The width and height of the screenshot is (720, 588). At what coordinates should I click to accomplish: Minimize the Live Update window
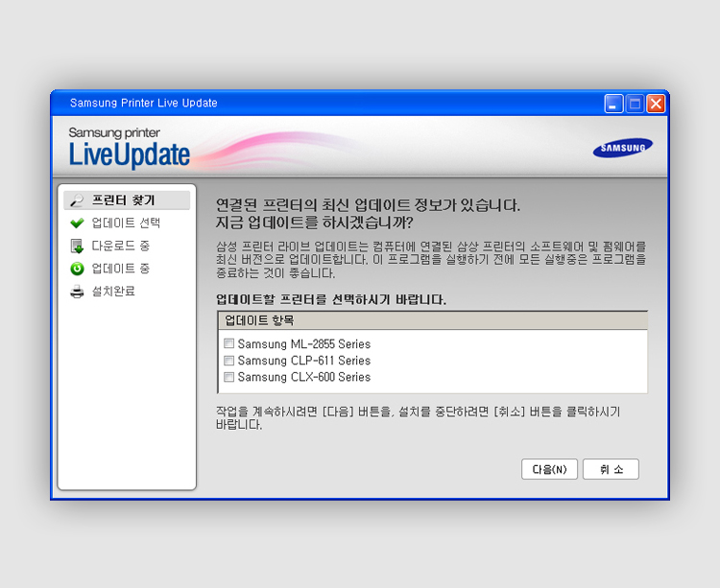pos(613,104)
